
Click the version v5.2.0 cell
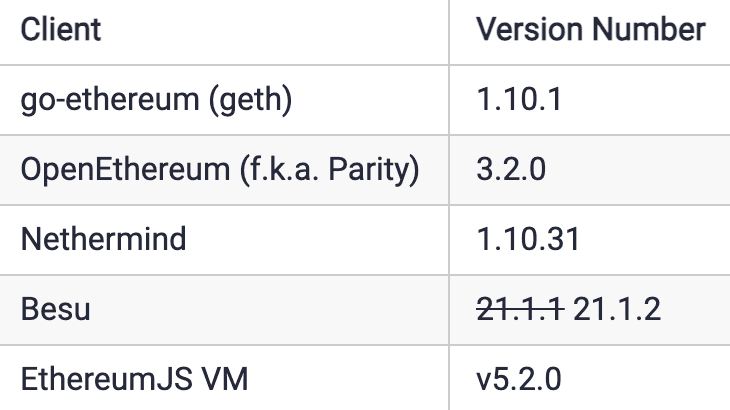520,379
